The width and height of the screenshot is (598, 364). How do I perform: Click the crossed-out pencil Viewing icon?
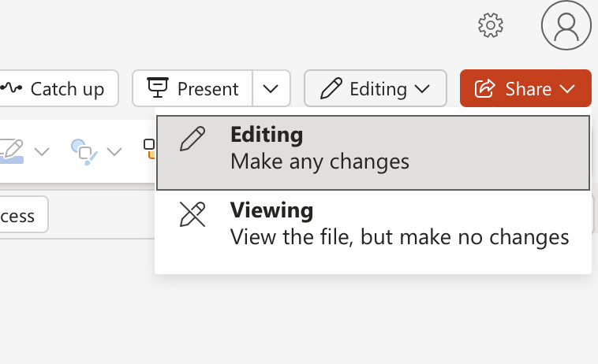click(x=192, y=215)
